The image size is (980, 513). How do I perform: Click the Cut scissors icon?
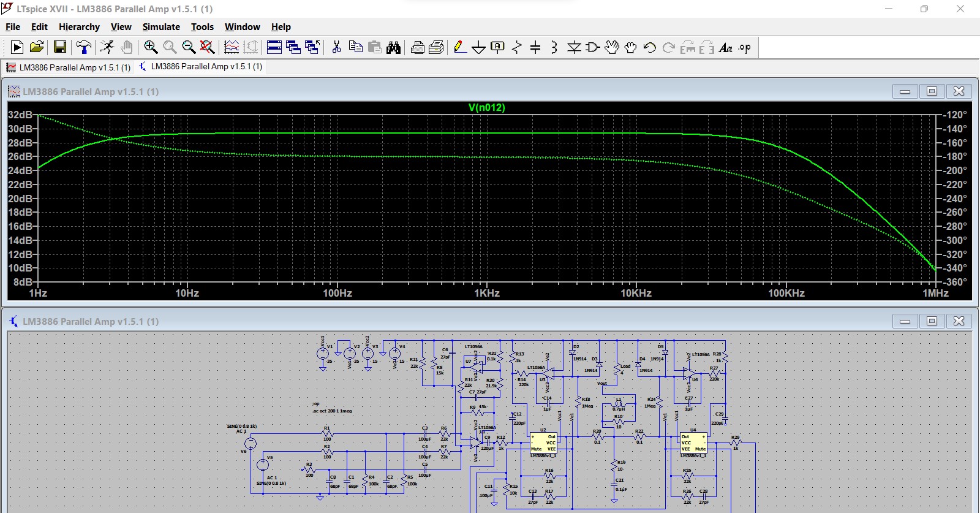coord(336,47)
